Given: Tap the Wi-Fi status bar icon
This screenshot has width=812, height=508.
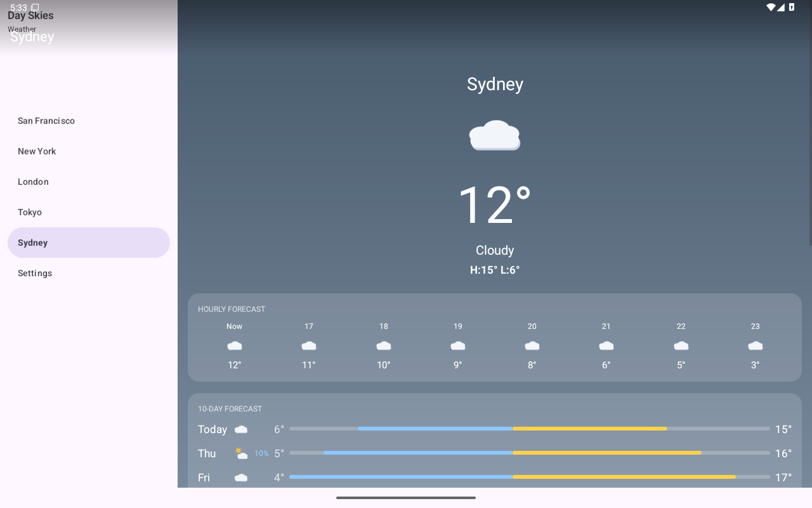Looking at the screenshot, I should (x=771, y=7).
